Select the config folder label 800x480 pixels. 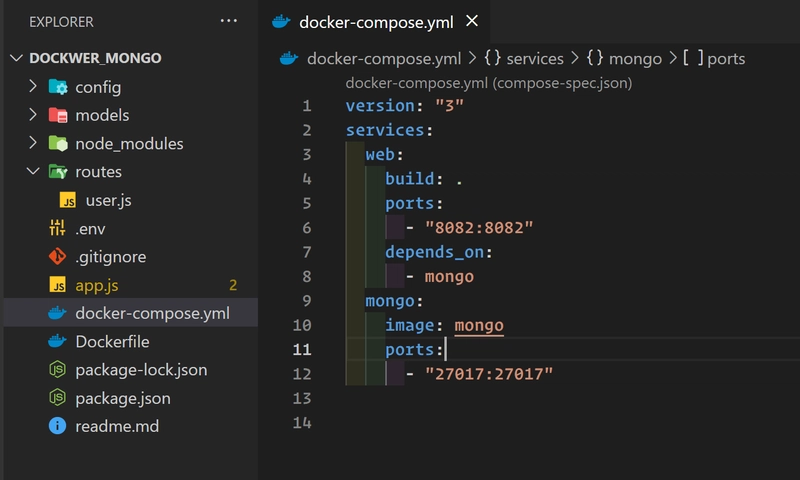coord(98,88)
